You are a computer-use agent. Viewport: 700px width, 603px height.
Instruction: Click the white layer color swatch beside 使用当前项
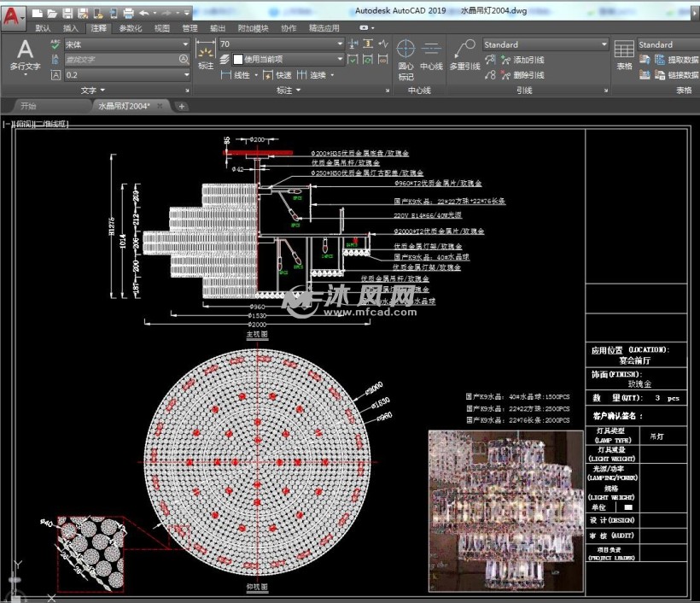[x=237, y=60]
